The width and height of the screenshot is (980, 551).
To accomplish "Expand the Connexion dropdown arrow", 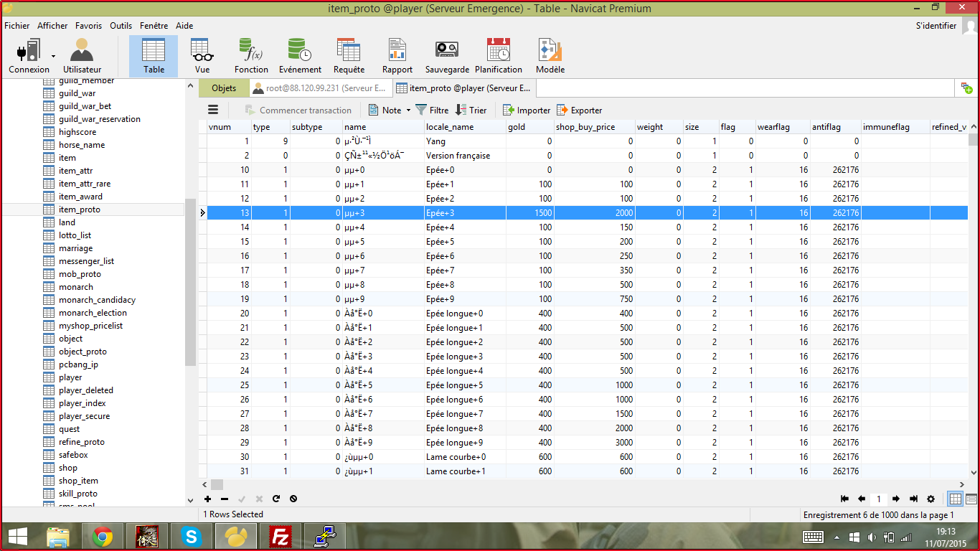I will click(x=54, y=56).
